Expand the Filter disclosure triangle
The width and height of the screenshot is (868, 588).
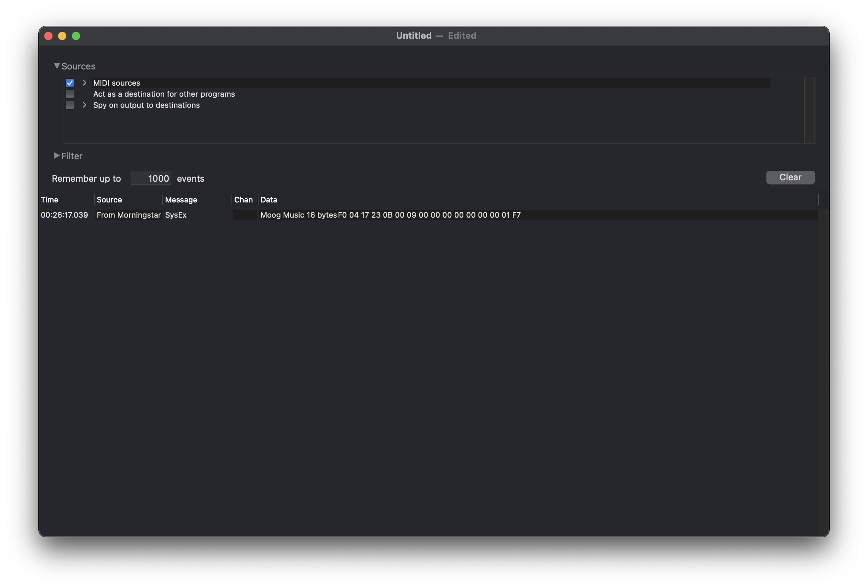[57, 156]
